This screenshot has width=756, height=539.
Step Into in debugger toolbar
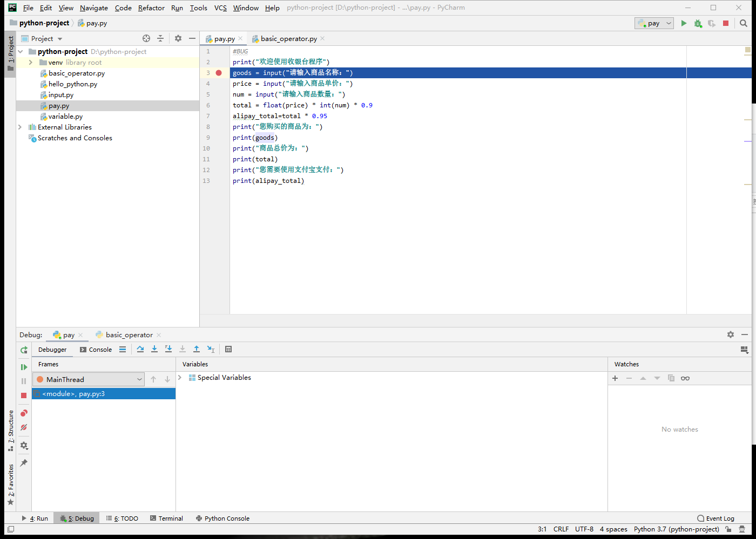coord(154,349)
